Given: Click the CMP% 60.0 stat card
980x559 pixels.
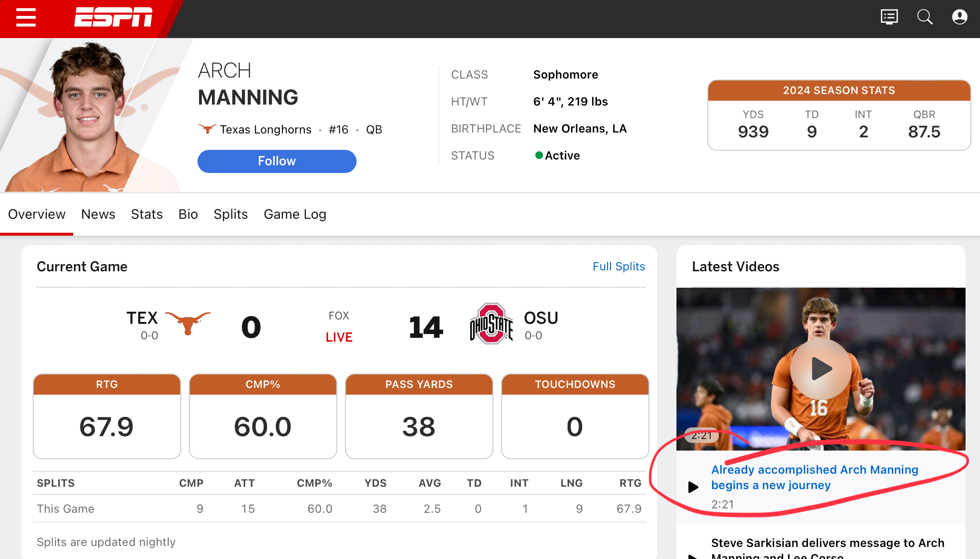Looking at the screenshot, I should click(263, 416).
